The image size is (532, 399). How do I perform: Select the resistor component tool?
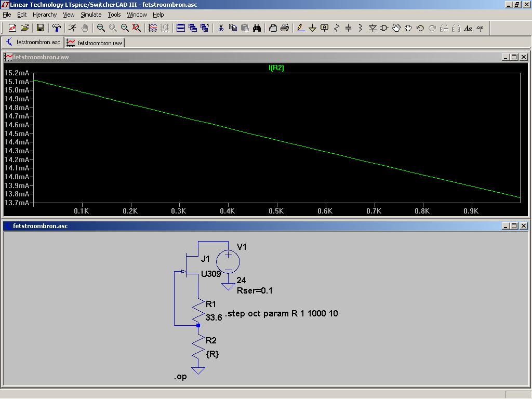(336, 28)
